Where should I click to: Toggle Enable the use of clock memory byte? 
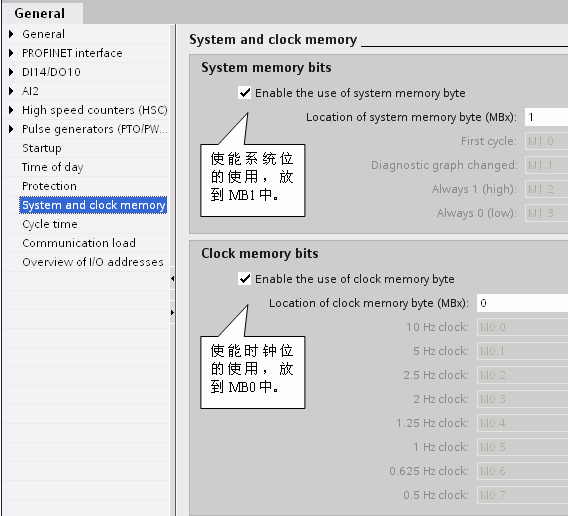(245, 279)
